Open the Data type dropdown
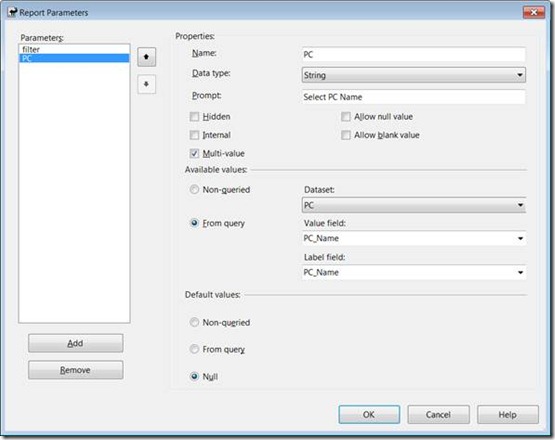 point(413,75)
